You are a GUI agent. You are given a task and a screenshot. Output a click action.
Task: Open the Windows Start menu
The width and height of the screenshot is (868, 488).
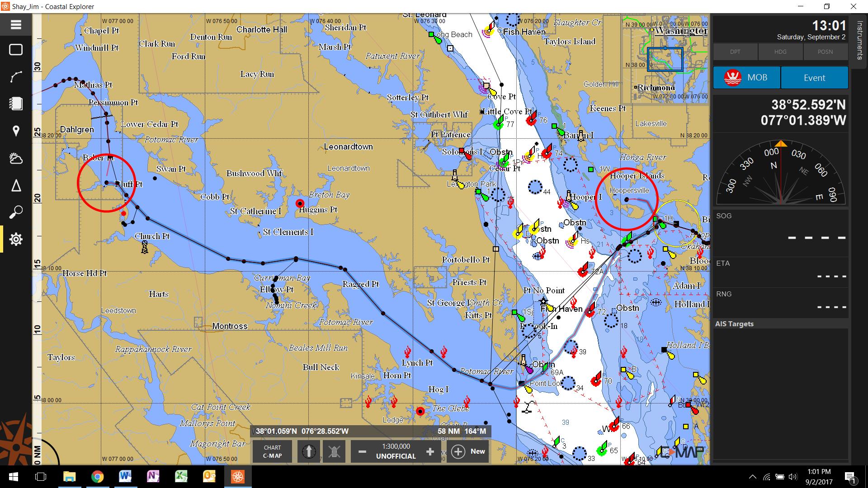[x=13, y=477]
